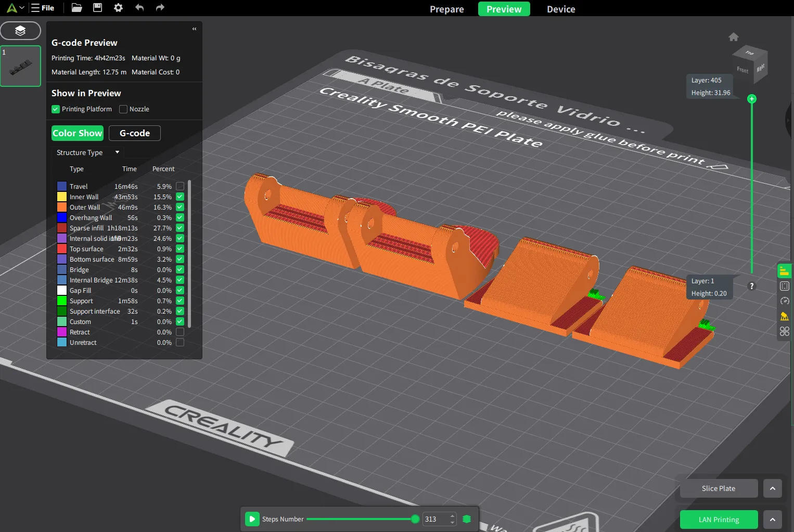
Task: Select the green layer view icon in right sidebar
Action: tap(784, 271)
